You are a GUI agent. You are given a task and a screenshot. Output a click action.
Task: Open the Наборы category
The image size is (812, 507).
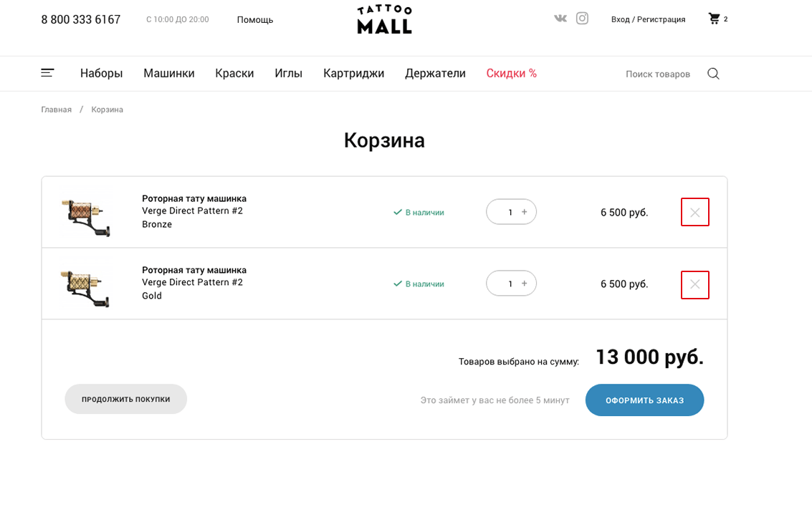pyautogui.click(x=101, y=73)
